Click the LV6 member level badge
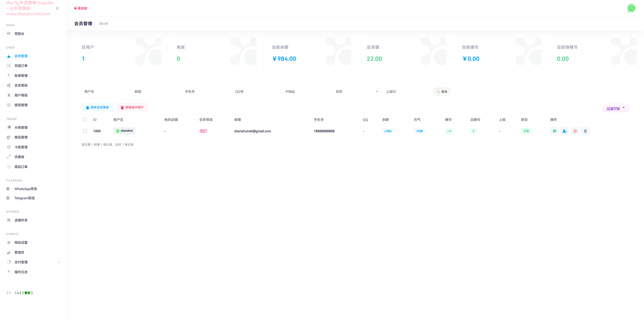Image resolution: width=644 pixels, height=322 pixels. [203, 131]
